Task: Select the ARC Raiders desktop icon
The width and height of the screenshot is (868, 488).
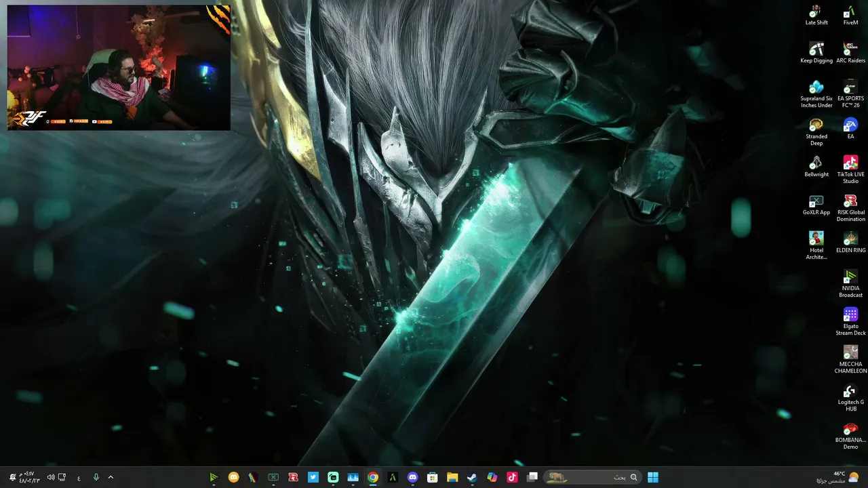Action: (850, 53)
